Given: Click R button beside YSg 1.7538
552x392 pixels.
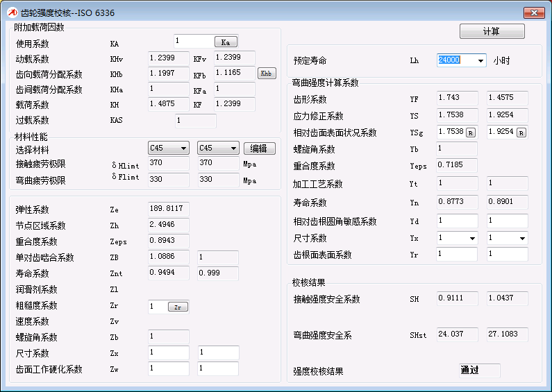Looking at the screenshot, I should [471, 133].
